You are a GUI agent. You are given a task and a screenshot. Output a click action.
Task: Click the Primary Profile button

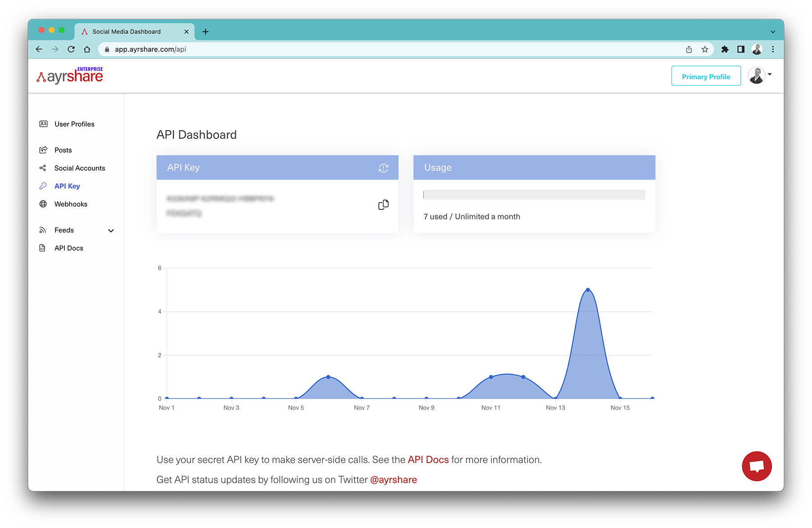pos(706,76)
